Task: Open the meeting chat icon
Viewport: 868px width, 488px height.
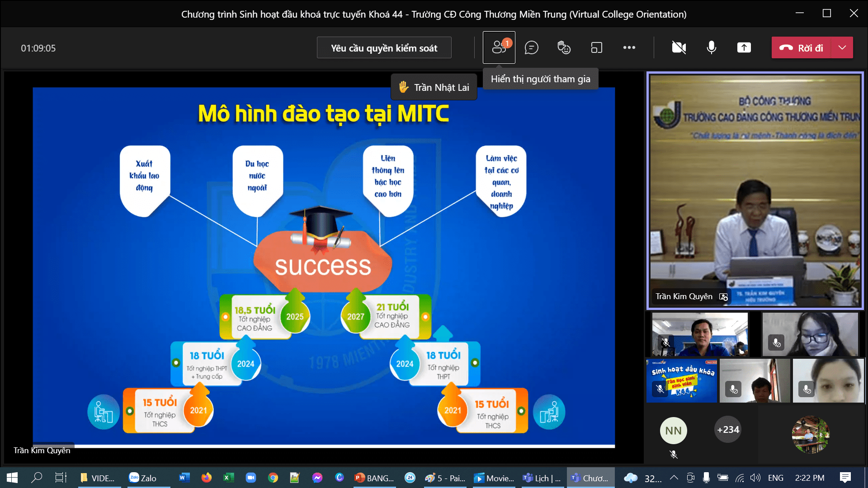Action: click(531, 47)
